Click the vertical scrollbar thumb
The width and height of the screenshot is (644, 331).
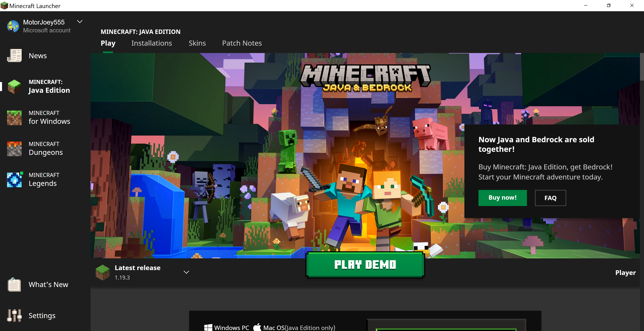coord(642,67)
